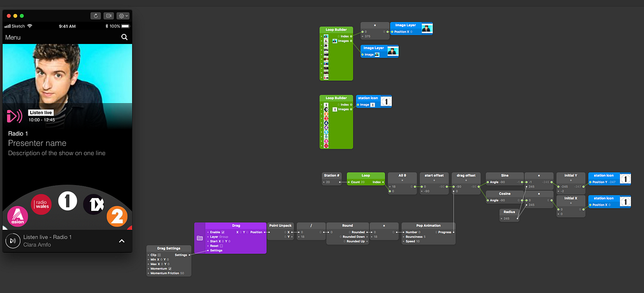Screen dimensions: 644x293
Task: Select the Pop Animation patch title
Action: pos(428,226)
